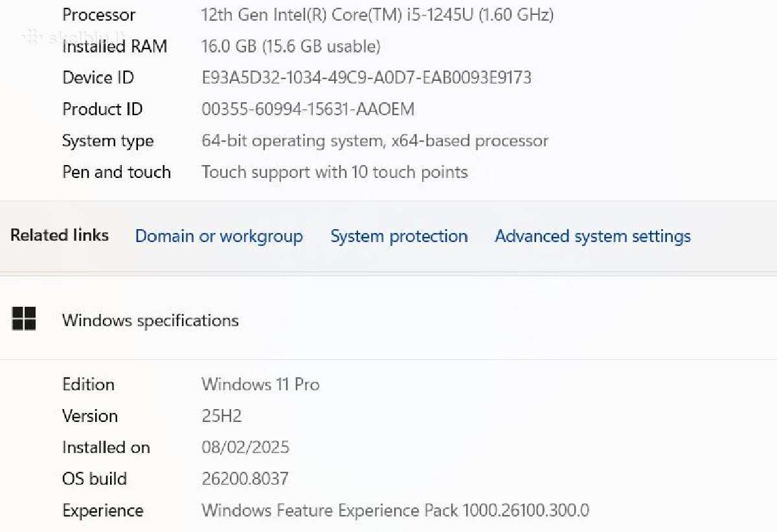Click the installed on date 08/02/2025
The width and height of the screenshot is (777, 532).
pos(245,447)
